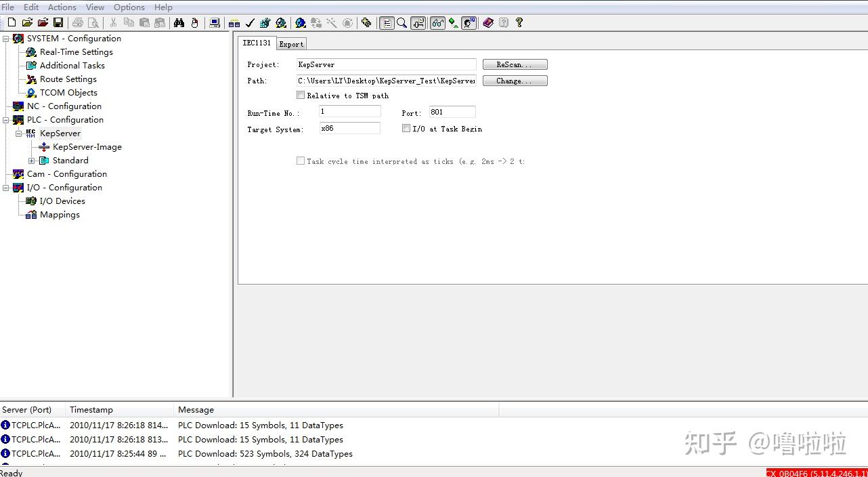Click the Port field showing 801
Image resolution: width=868 pixels, height=477 pixels.
(x=452, y=112)
